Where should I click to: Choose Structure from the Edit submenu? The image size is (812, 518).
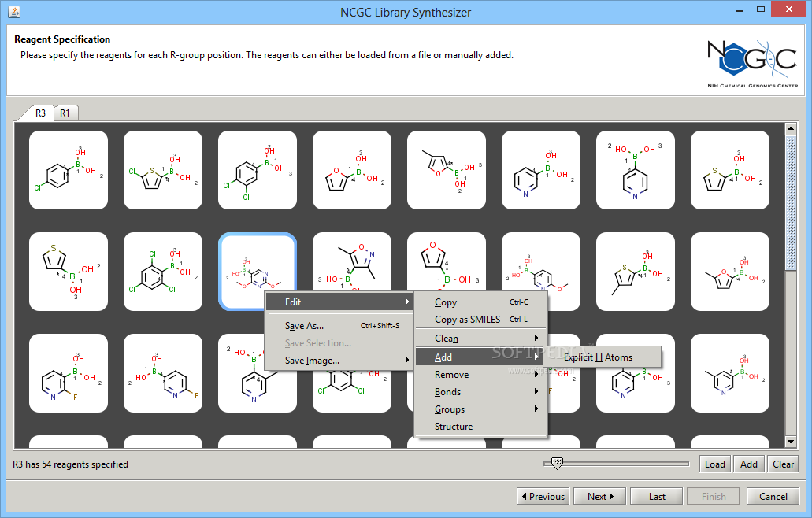pyautogui.click(x=480, y=427)
